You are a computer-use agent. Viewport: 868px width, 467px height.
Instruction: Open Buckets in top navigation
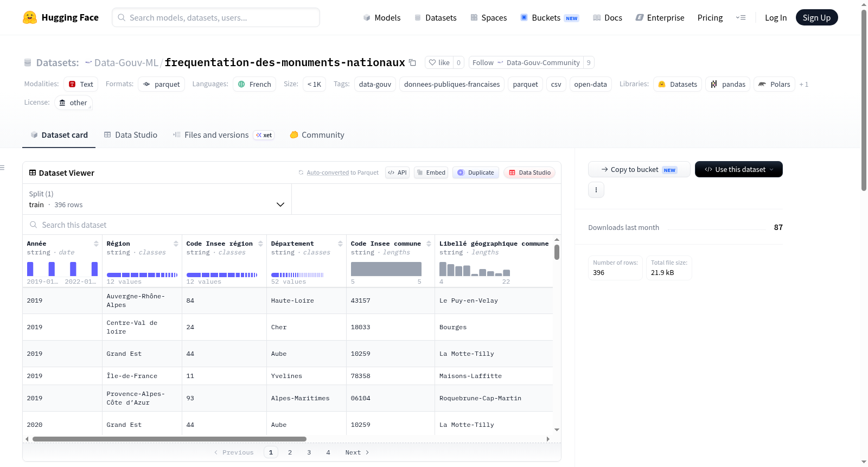pyautogui.click(x=550, y=17)
